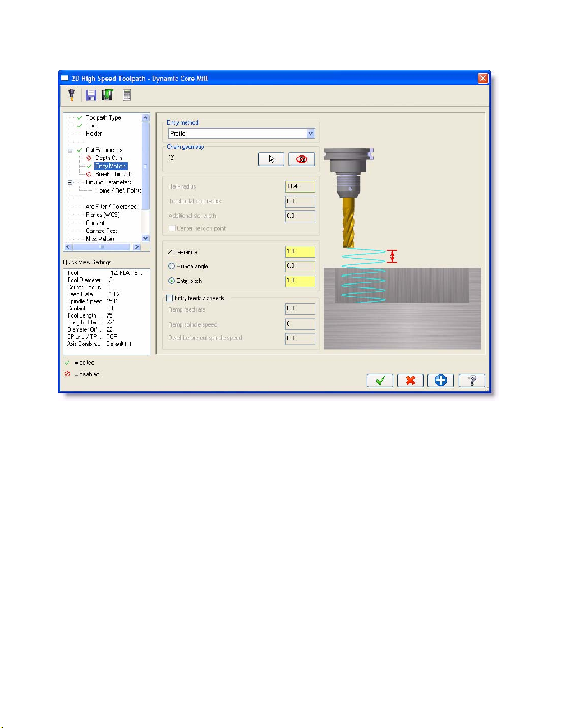Select the Entry pitch radio button
Image resolution: width=566 pixels, height=728 pixels.
[x=172, y=281]
